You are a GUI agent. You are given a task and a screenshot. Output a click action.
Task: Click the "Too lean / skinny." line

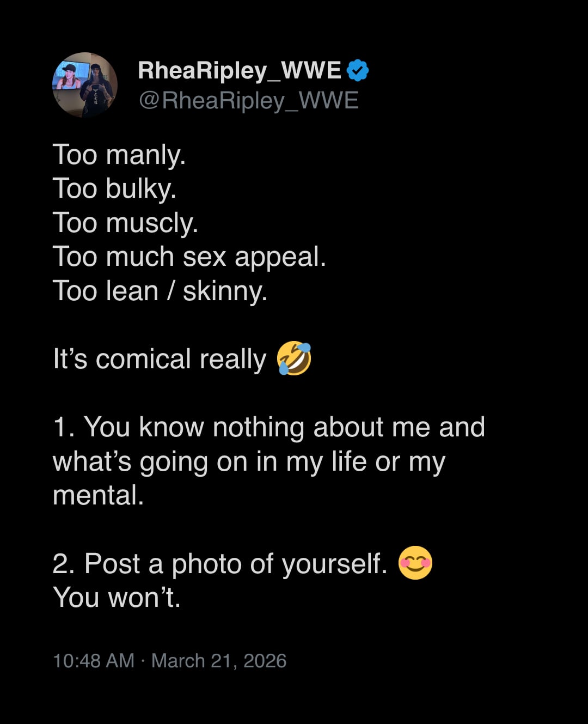tap(160, 291)
